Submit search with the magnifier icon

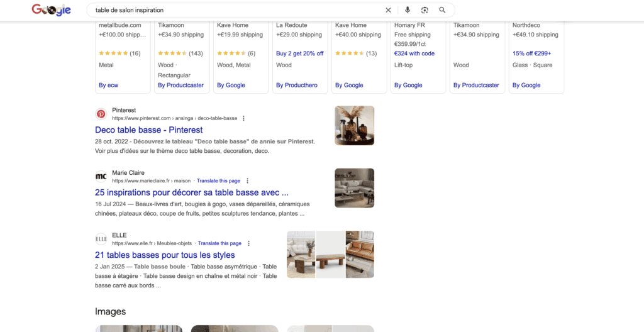442,10
